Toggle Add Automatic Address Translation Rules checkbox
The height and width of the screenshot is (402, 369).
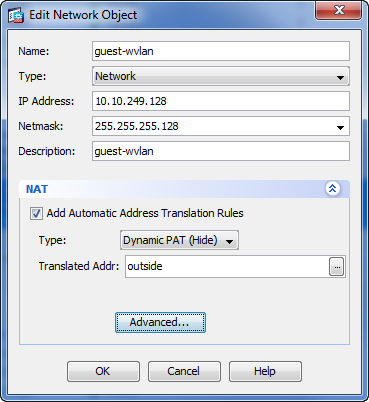(x=36, y=213)
